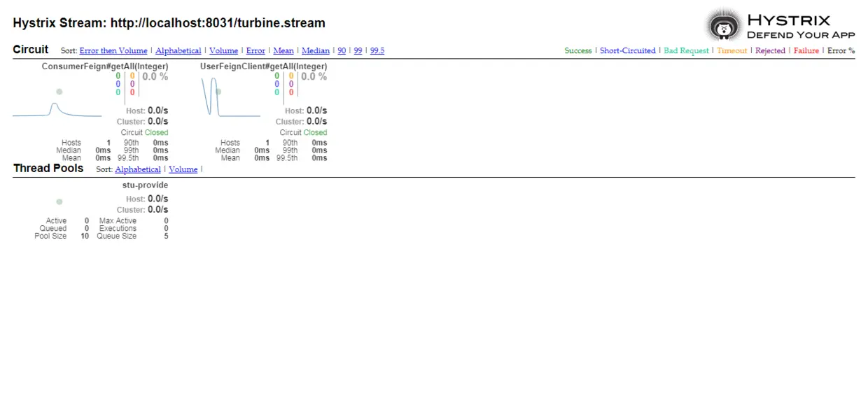Click the Short-Circuited legend label
868x403 pixels.
tap(628, 51)
